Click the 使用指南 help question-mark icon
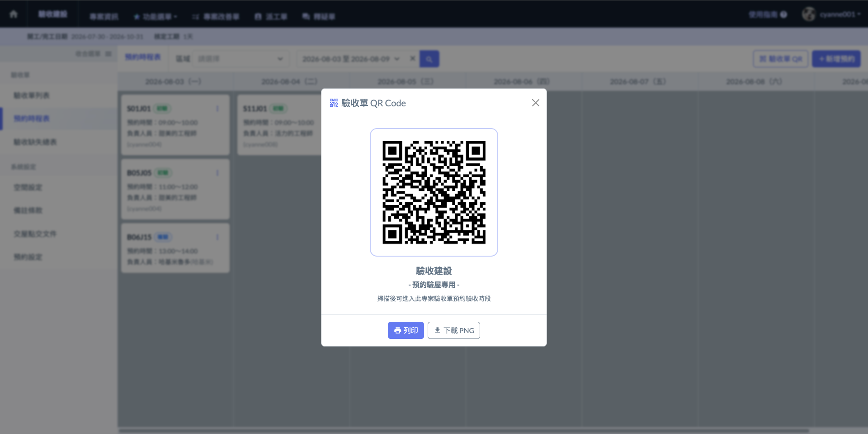This screenshot has width=868, height=434. click(783, 14)
